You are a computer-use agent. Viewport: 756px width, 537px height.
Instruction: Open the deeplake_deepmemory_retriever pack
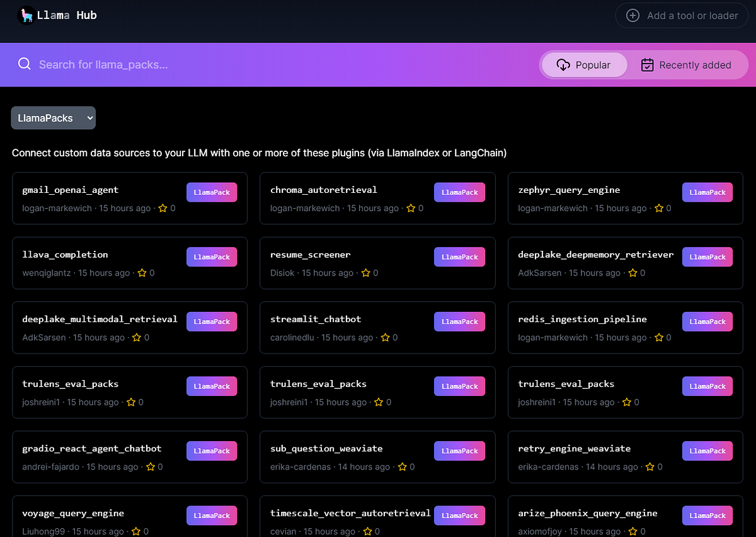click(x=595, y=254)
